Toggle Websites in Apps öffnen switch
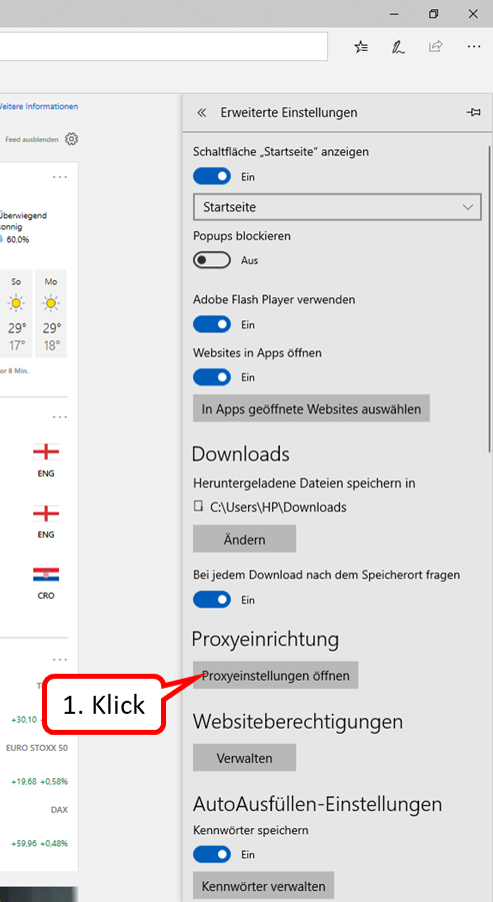Image resolution: width=493 pixels, height=902 pixels. [212, 377]
